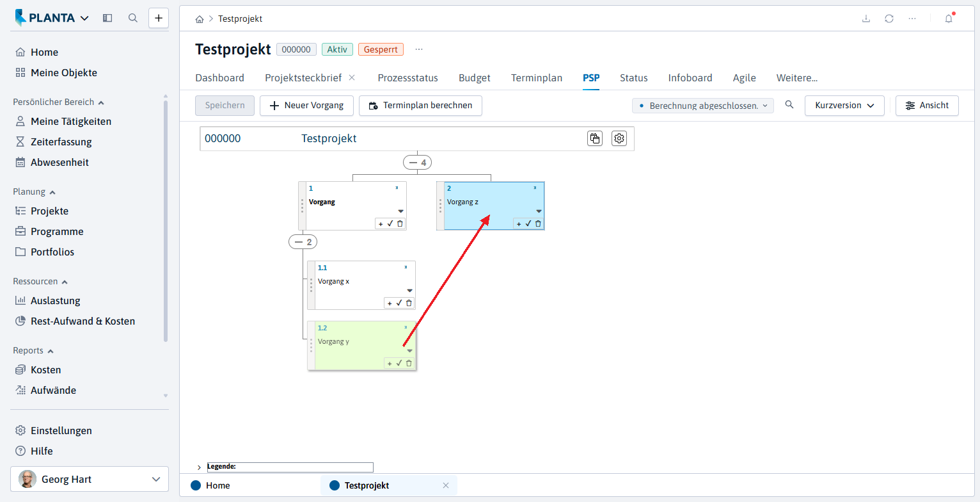The width and height of the screenshot is (980, 502).
Task: Switch to the Budget tab
Action: click(475, 78)
